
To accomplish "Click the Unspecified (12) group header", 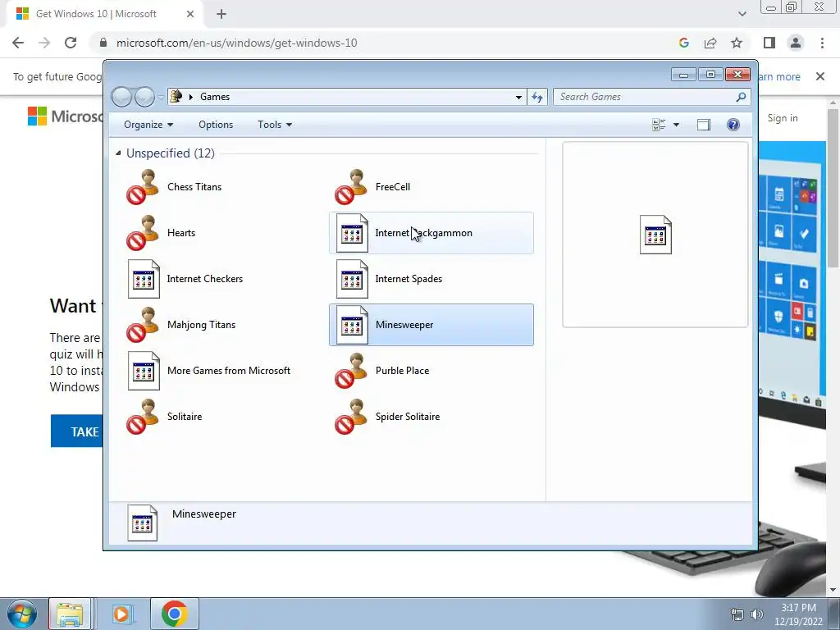I will (171, 153).
